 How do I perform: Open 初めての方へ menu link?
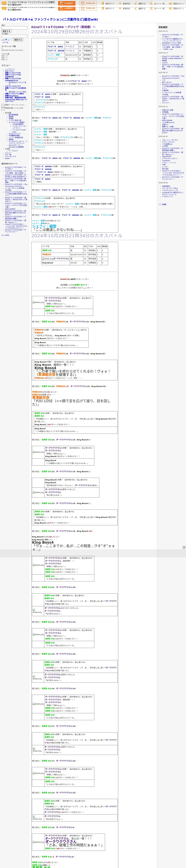click(10, 71)
